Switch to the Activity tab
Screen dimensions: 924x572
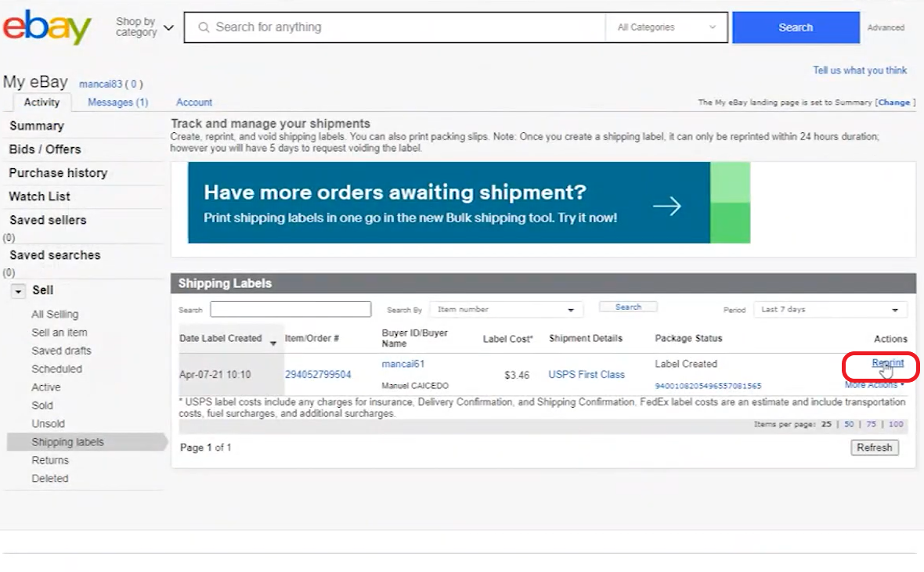click(42, 102)
